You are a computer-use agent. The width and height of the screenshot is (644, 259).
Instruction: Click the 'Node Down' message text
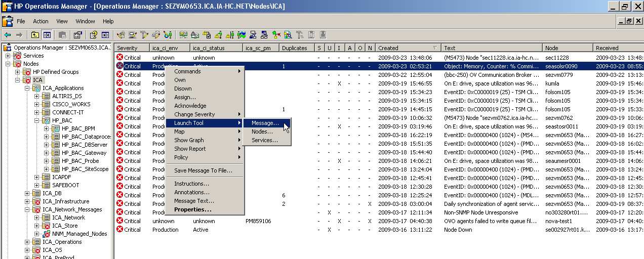pos(458,230)
